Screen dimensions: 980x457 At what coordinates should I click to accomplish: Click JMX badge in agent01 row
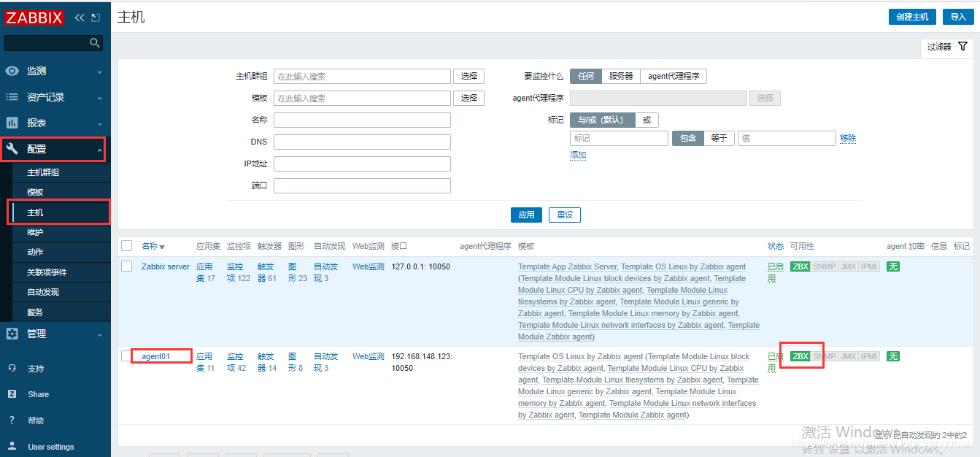point(848,356)
